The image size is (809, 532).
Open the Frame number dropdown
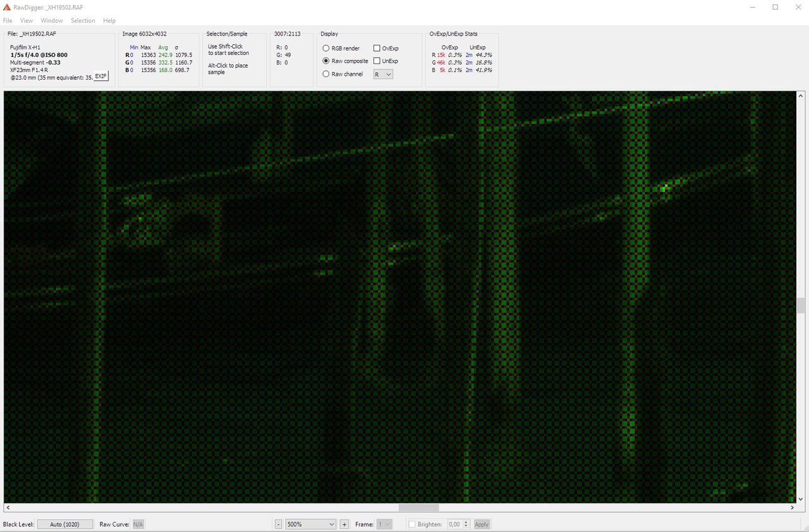tap(384, 524)
